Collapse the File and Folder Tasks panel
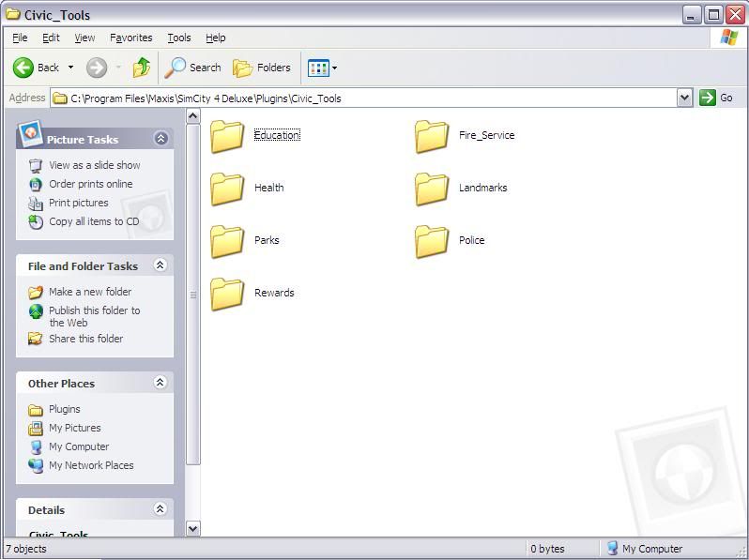The image size is (749, 560). pyautogui.click(x=160, y=265)
